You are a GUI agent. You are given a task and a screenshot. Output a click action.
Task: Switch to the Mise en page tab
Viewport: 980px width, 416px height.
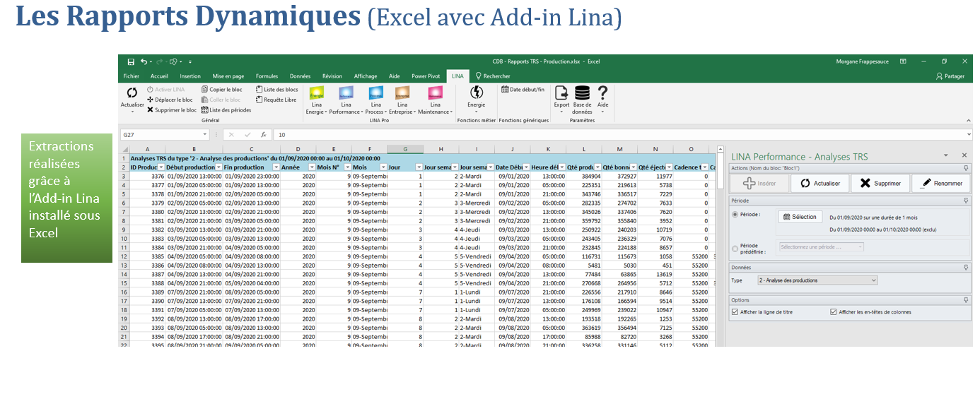[x=228, y=76]
